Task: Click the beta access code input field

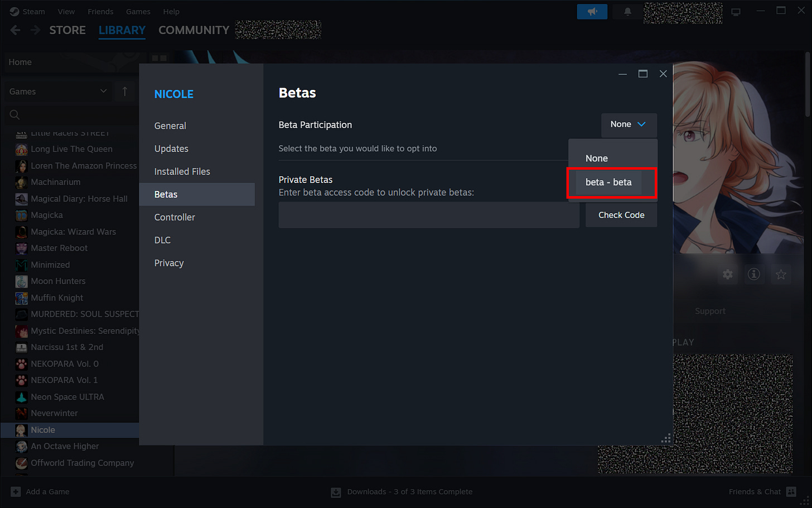Action: 429,215
